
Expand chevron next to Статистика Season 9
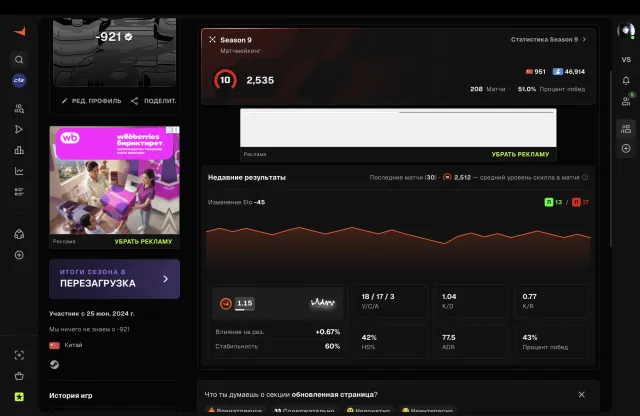pos(584,40)
